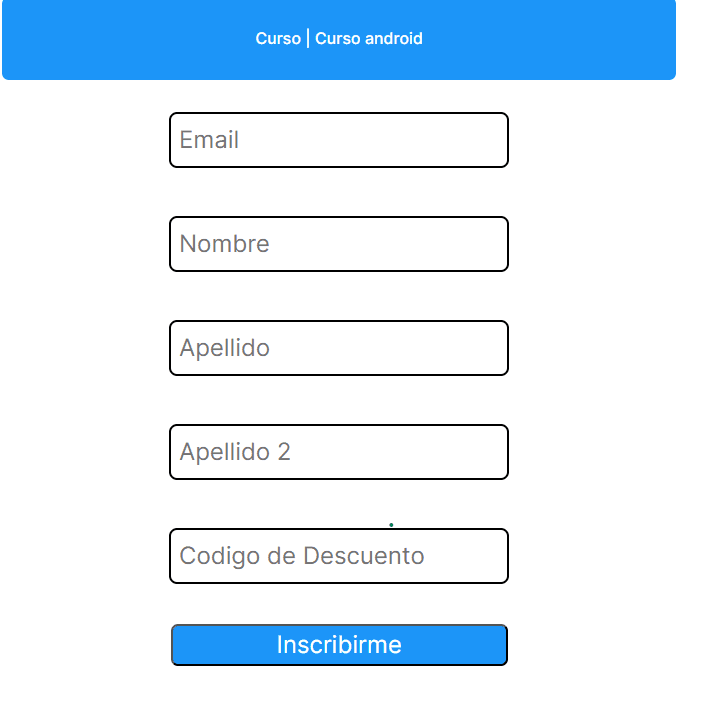Place cursor on the Email placeholder text
Screen dimensions: 710x716
209,140
